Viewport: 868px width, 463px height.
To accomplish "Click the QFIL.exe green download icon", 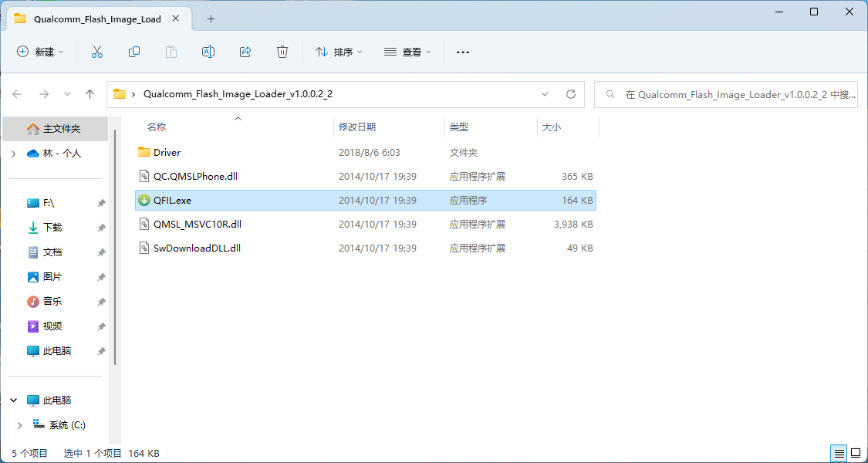I will tap(144, 200).
